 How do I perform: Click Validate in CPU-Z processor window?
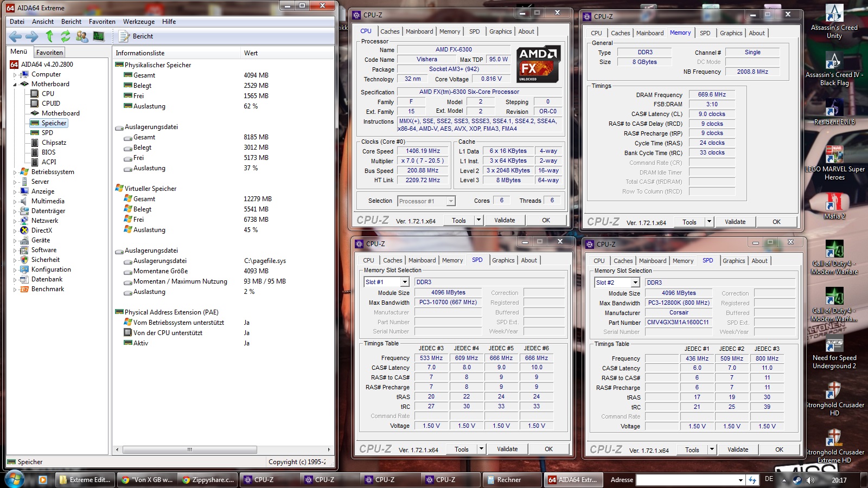point(505,220)
